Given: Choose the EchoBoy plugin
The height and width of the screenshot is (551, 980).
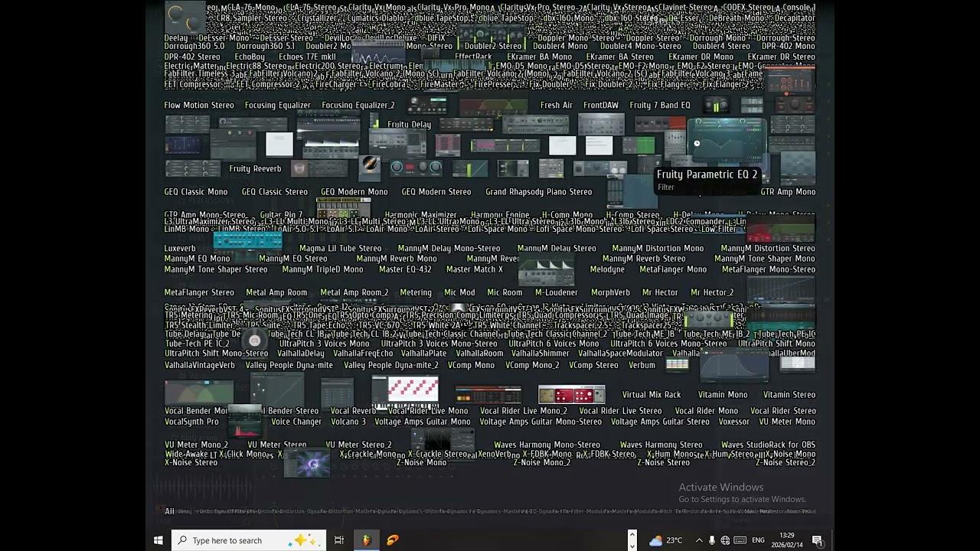Looking at the screenshot, I should coord(250,57).
